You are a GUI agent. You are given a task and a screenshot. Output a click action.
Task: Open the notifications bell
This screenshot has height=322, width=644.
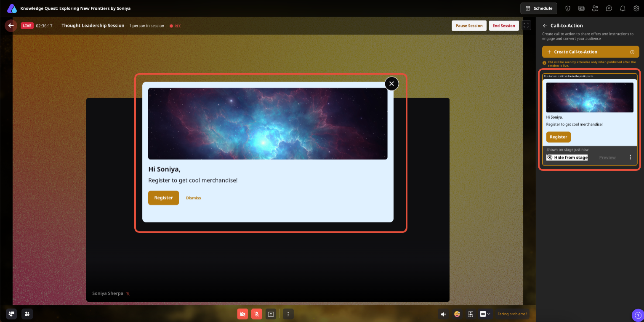coord(623,8)
